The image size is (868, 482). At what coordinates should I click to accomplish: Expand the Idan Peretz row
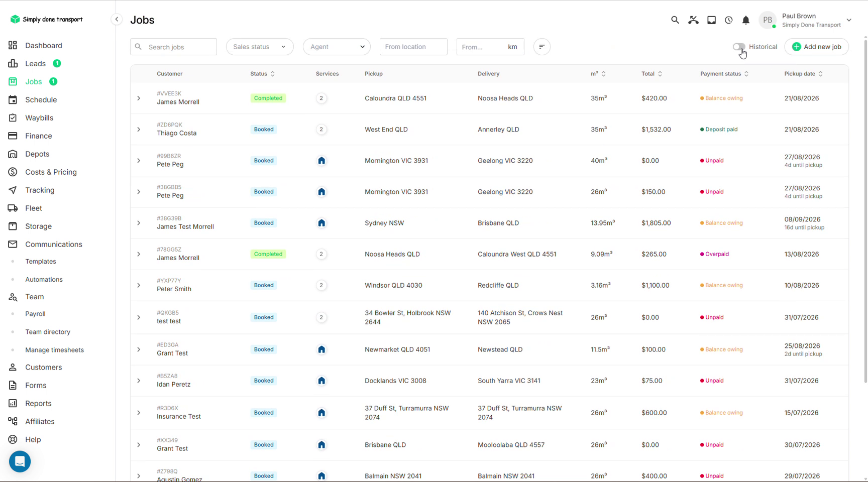pos(139,381)
